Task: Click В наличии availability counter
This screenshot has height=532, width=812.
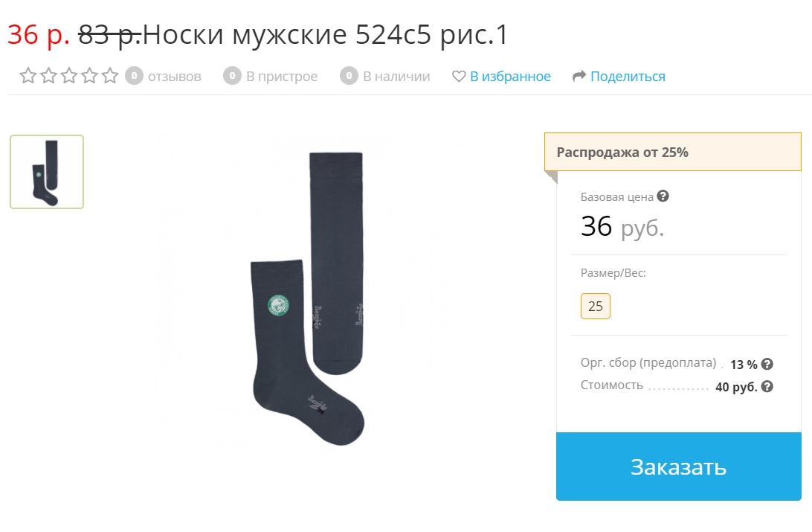Action: pyautogui.click(x=384, y=76)
